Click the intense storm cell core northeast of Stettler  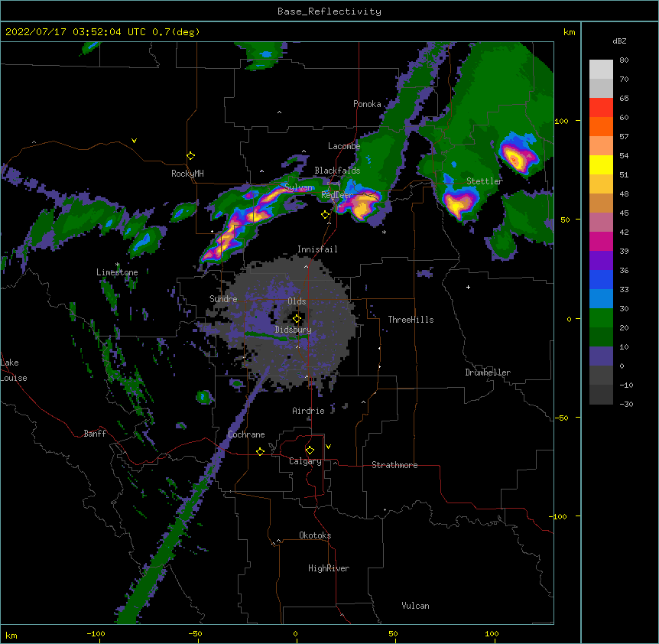515,158
